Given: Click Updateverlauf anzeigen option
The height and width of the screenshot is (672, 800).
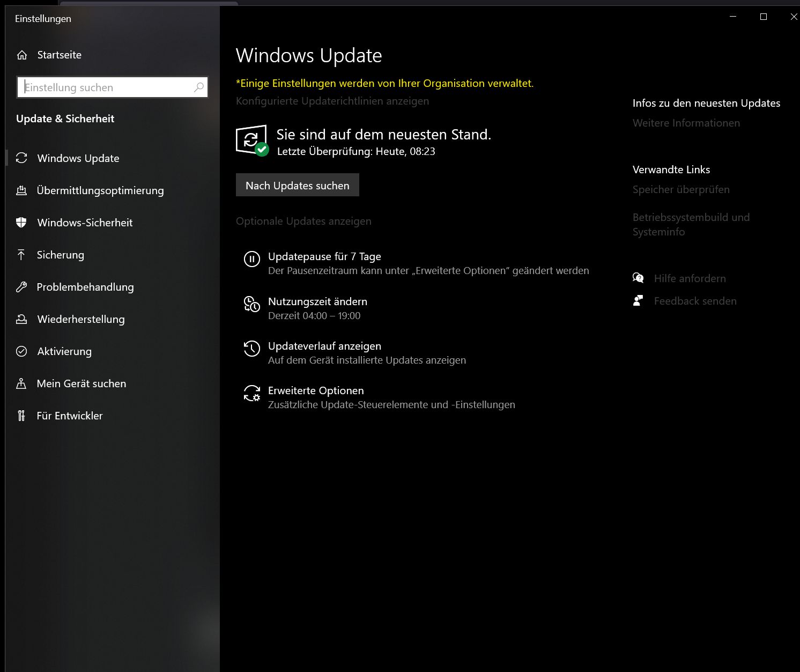Looking at the screenshot, I should pos(324,346).
